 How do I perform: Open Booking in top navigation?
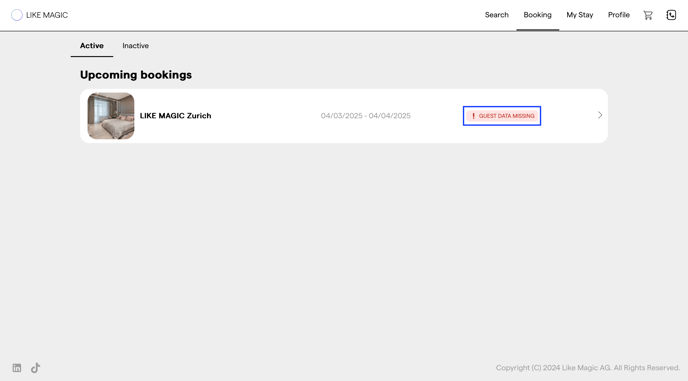[538, 15]
